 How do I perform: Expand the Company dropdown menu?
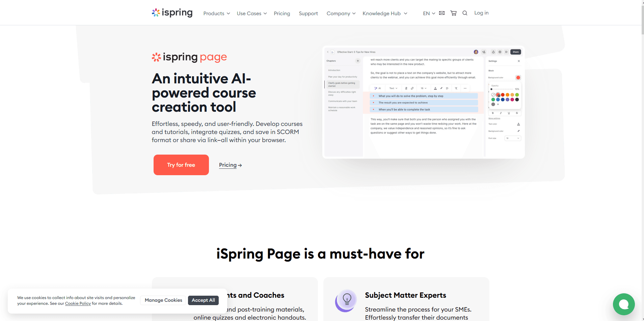(x=341, y=14)
